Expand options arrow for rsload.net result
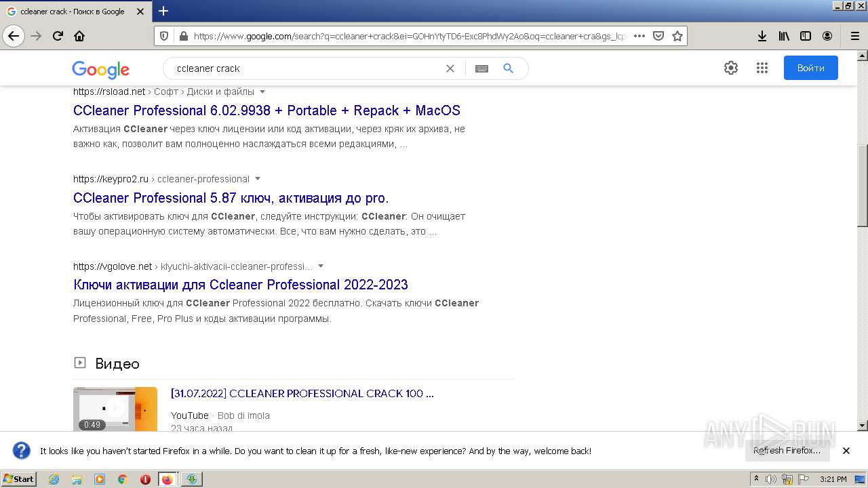Viewport: 868px width, 488px height. 262,91
